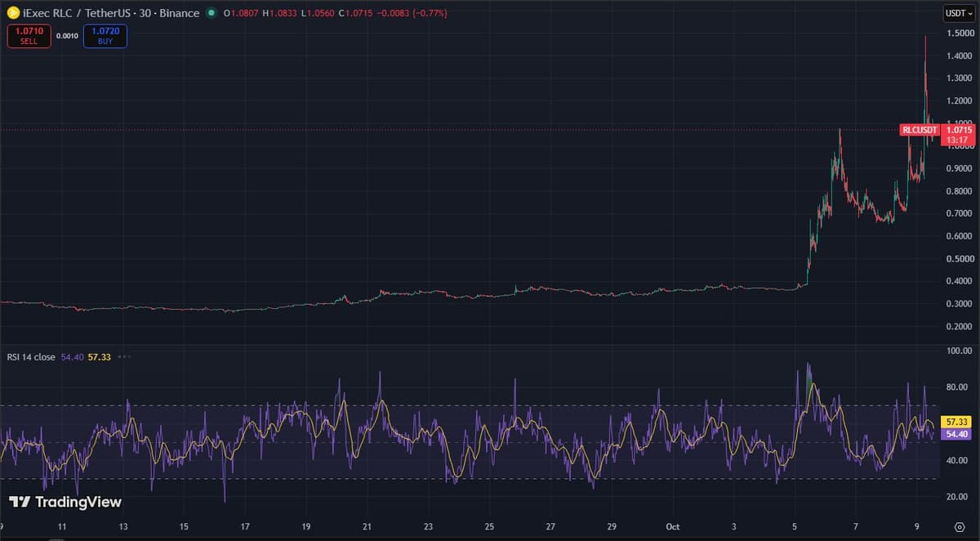
Task: Click the RLCUSDT red price line label
Action: tap(920, 130)
